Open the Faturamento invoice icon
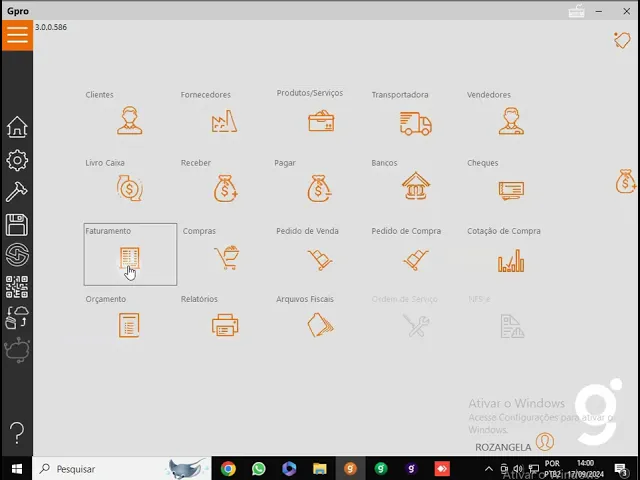Image resolution: width=640 pixels, height=480 pixels. pos(129,258)
